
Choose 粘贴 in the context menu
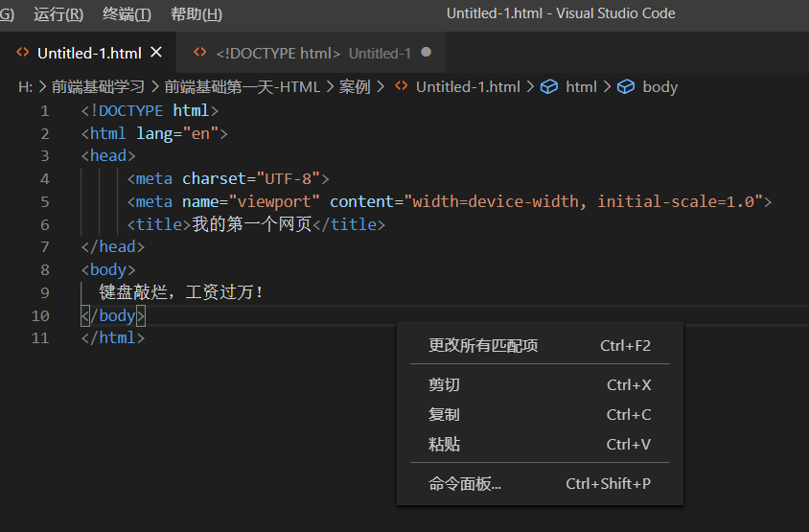445,444
